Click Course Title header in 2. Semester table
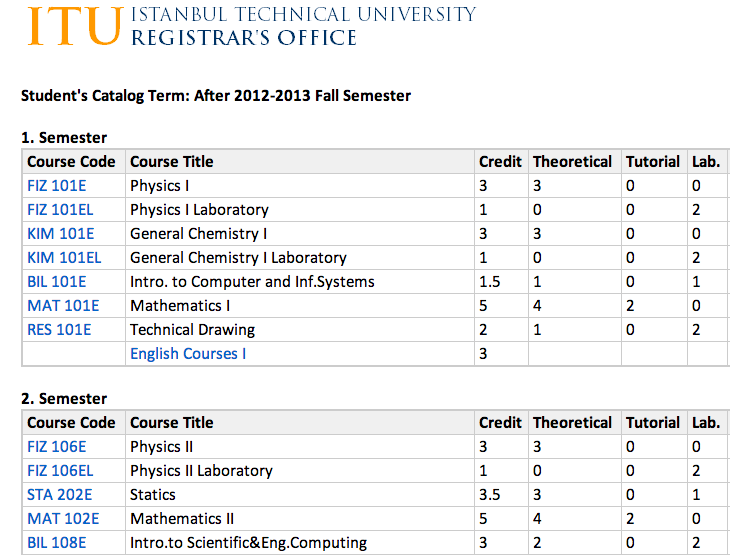Image resolution: width=730 pixels, height=555 pixels. 172,423
